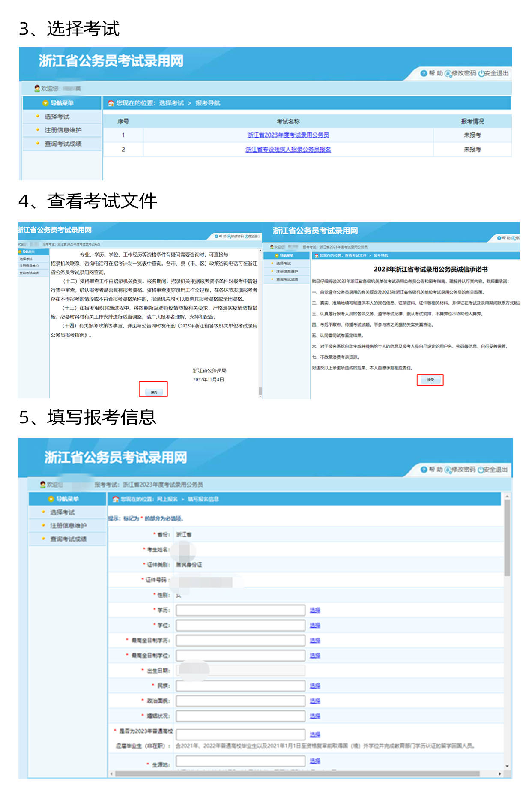This screenshot has width=532, height=797.
Task: Open 注册信息维护 in step 5 sidebar
Action: click(68, 525)
